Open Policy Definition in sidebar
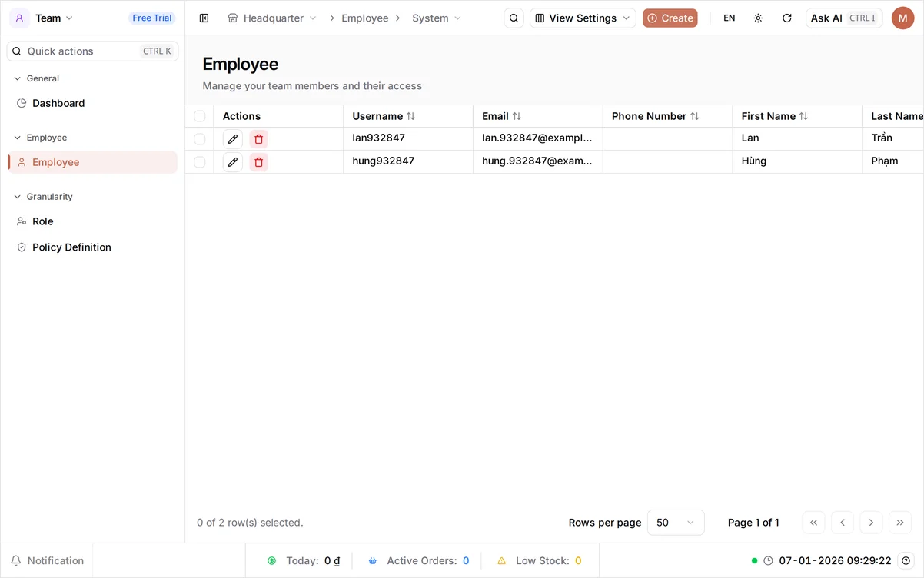924x578 pixels. 93,247
